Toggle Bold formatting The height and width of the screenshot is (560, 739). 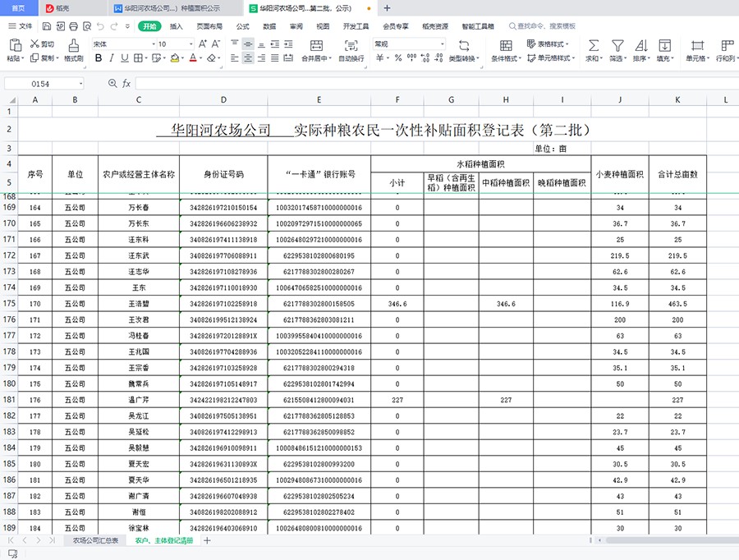coord(99,58)
